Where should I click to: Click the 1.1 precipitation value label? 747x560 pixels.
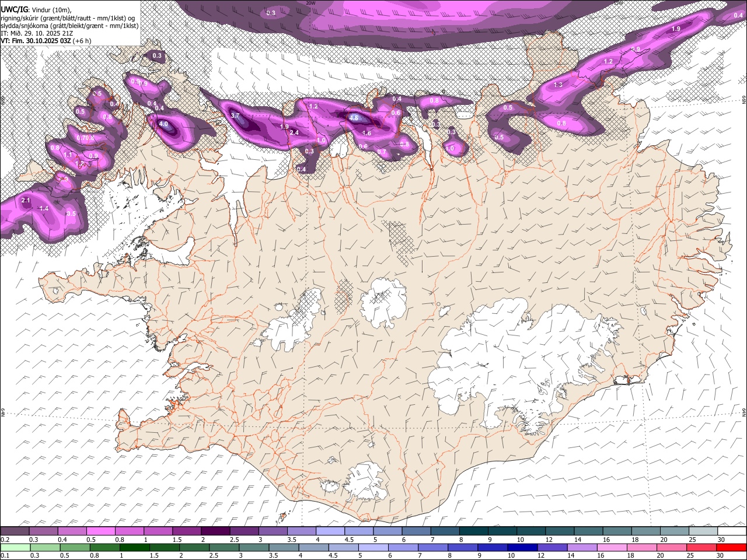68,155
